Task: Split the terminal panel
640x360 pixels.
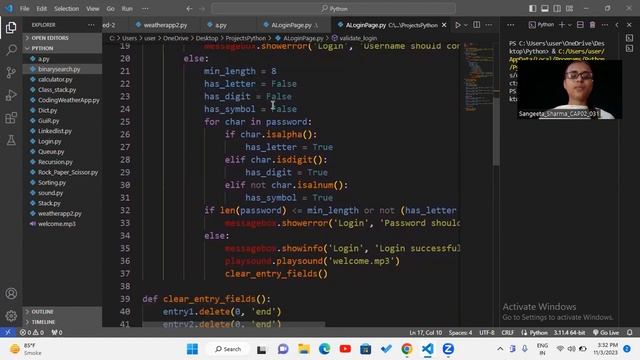Action: click(x=580, y=25)
